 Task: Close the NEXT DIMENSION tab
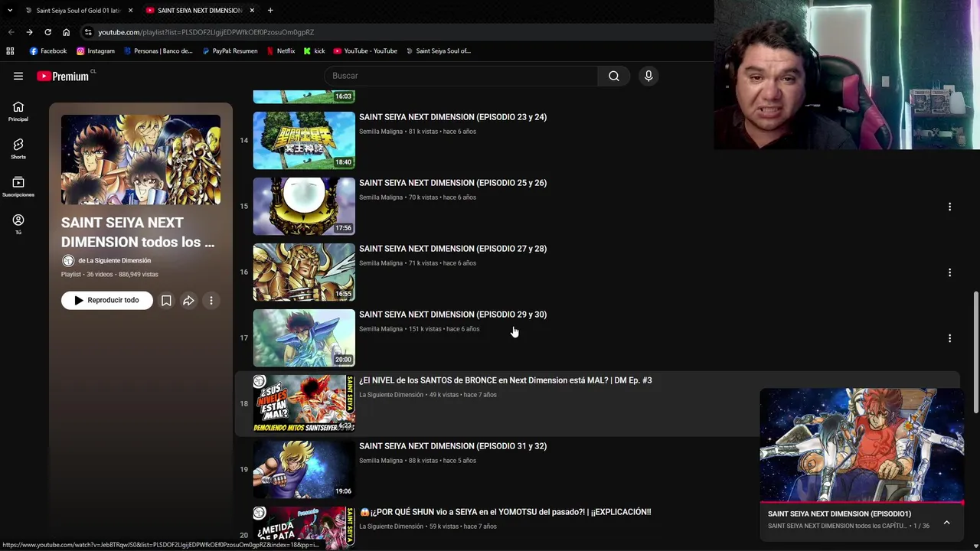pos(252,10)
